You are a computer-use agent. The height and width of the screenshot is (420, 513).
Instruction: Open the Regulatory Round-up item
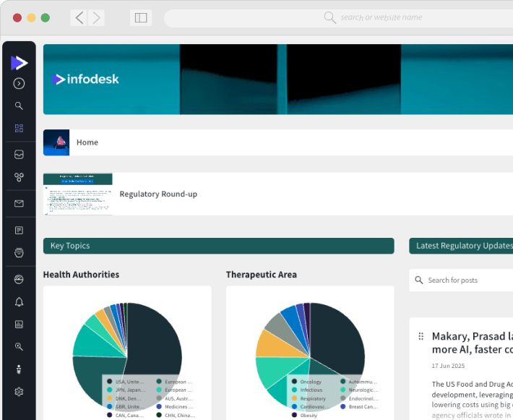pos(158,194)
